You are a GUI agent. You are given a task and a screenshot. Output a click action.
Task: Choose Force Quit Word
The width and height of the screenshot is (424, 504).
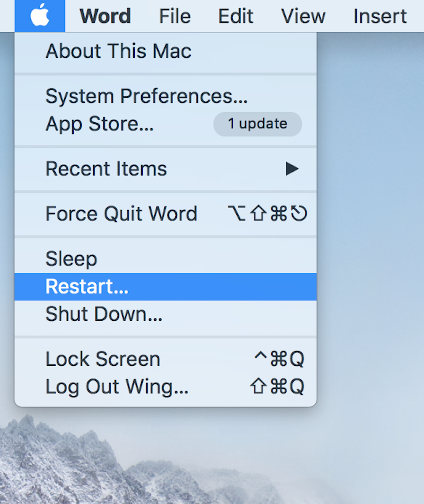(121, 214)
